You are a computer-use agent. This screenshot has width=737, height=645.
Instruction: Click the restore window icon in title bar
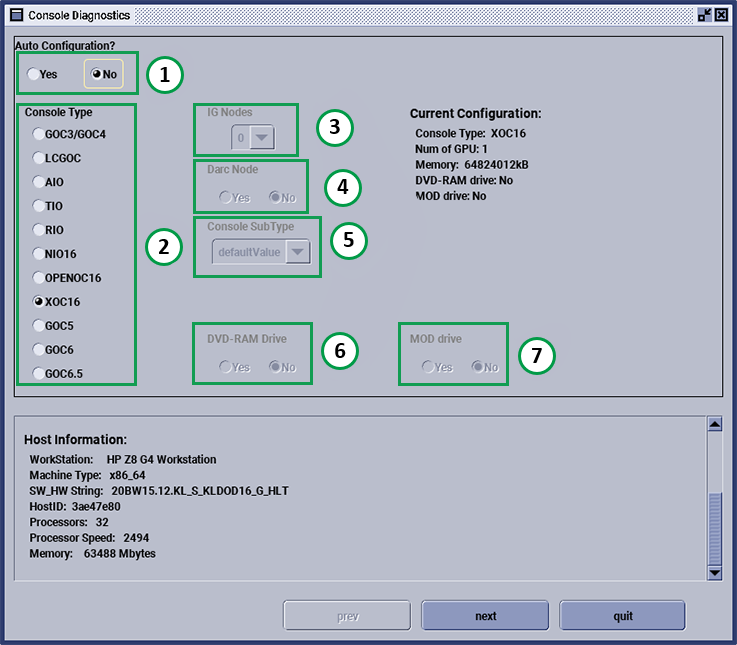tap(704, 16)
